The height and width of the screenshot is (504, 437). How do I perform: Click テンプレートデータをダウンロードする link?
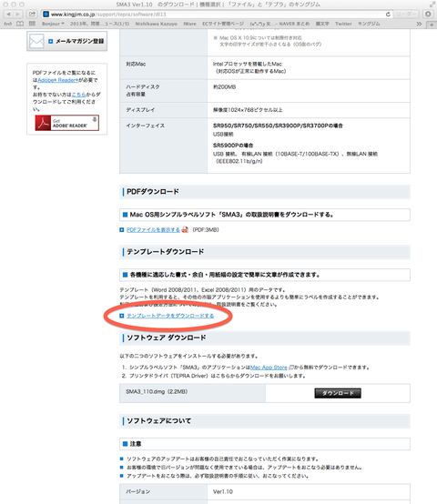coord(170,316)
